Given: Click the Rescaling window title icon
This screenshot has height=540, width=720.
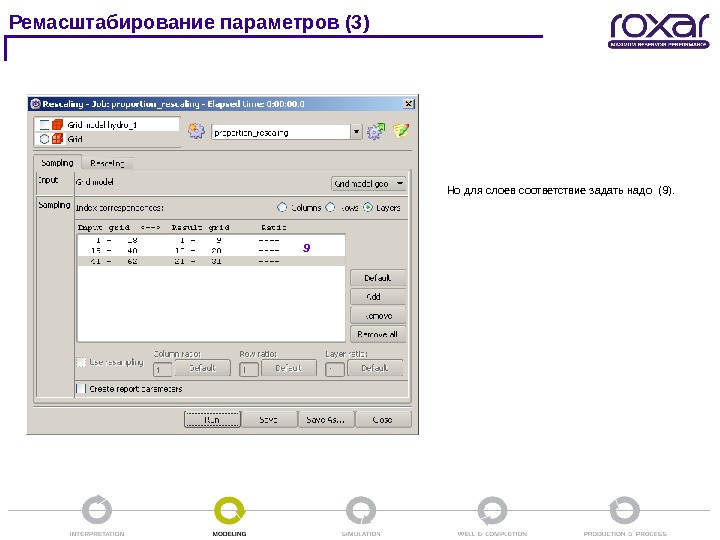Looking at the screenshot, I should tap(35, 104).
